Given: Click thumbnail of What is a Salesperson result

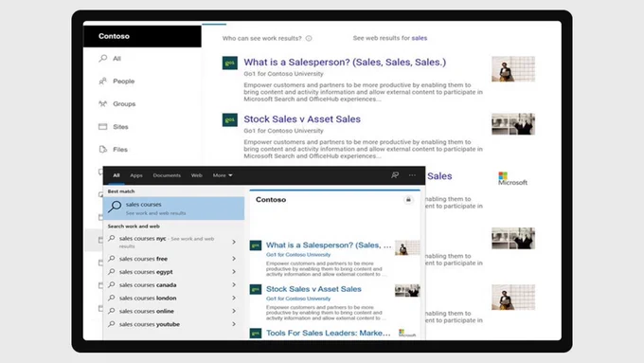Looking at the screenshot, I should click(x=513, y=69).
